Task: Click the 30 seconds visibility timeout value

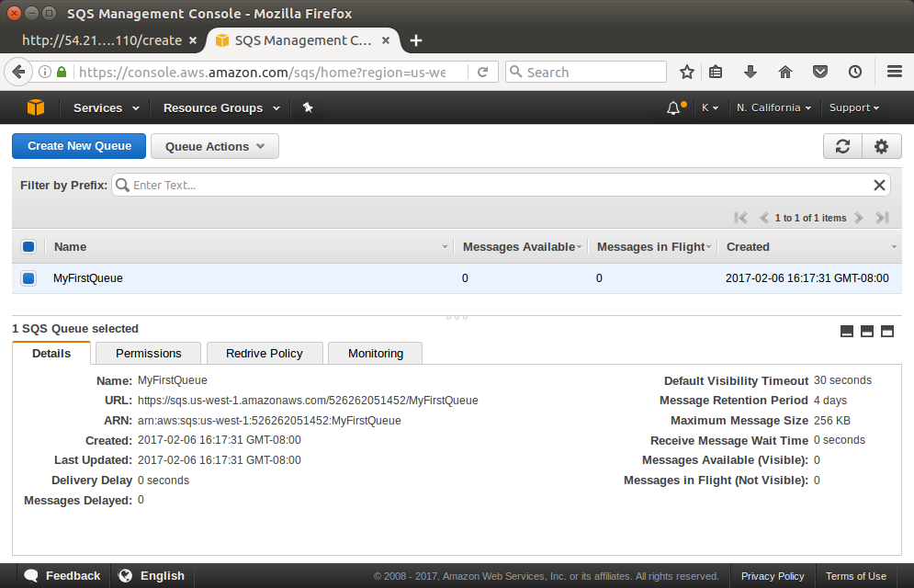Action: 842,380
